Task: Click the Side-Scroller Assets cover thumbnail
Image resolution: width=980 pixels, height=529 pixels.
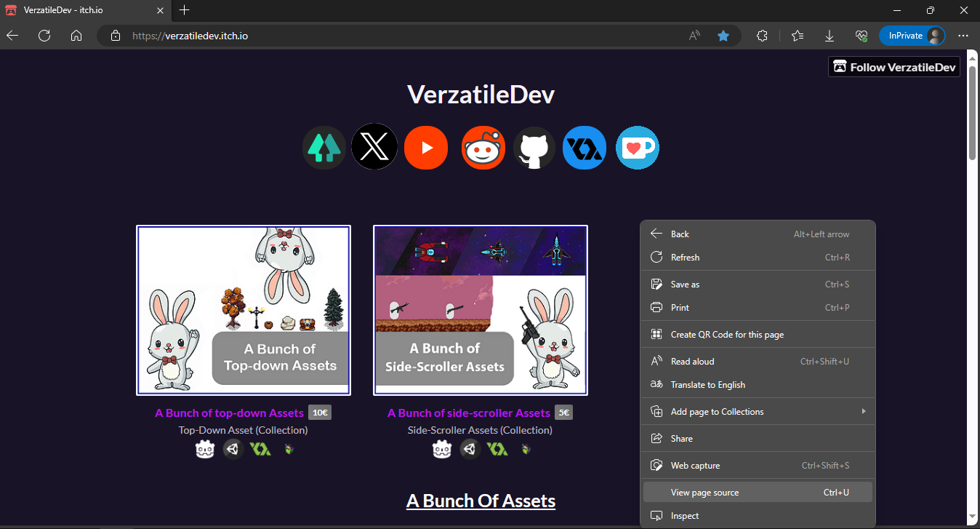Action: click(481, 310)
